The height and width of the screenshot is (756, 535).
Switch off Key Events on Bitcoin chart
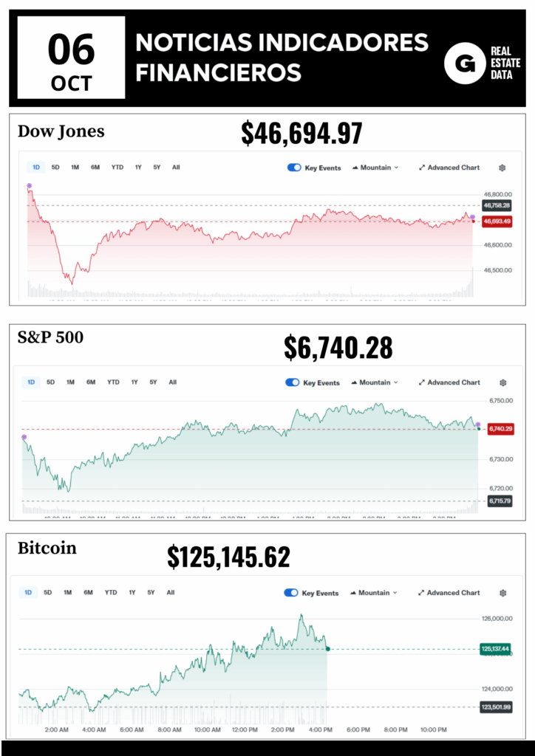click(291, 593)
